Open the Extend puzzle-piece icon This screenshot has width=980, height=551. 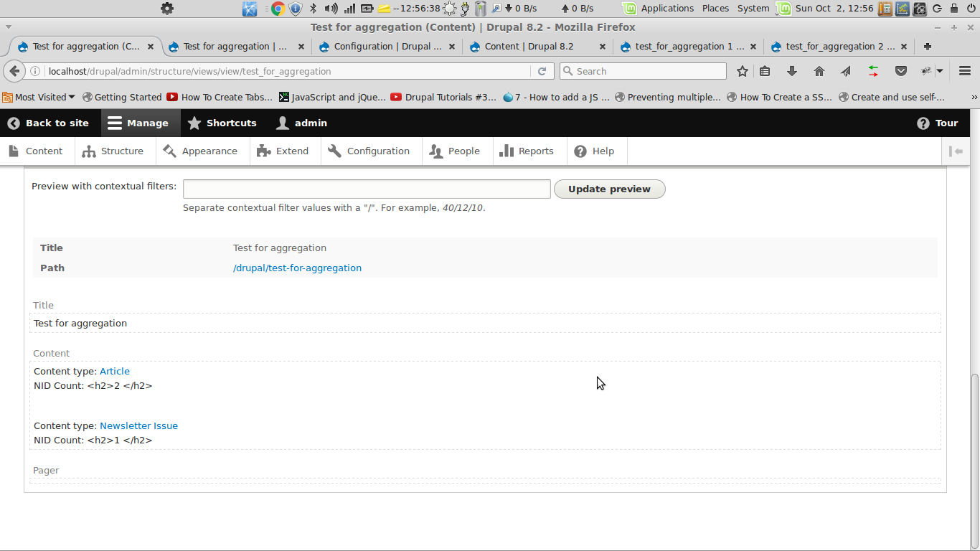click(264, 151)
